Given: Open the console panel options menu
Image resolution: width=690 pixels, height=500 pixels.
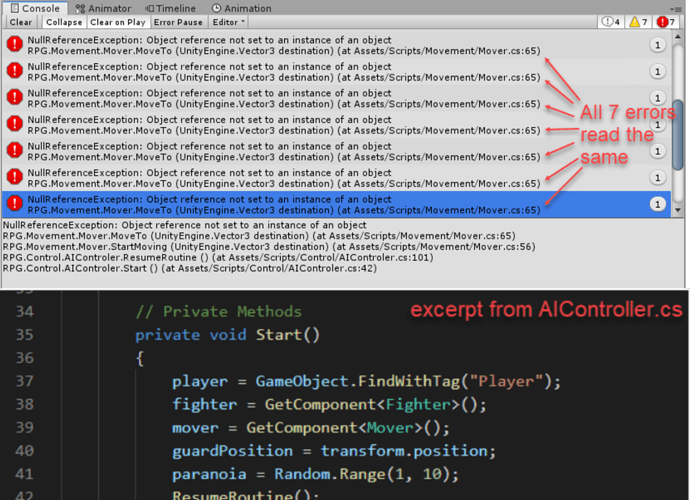Looking at the screenshot, I should [676, 8].
